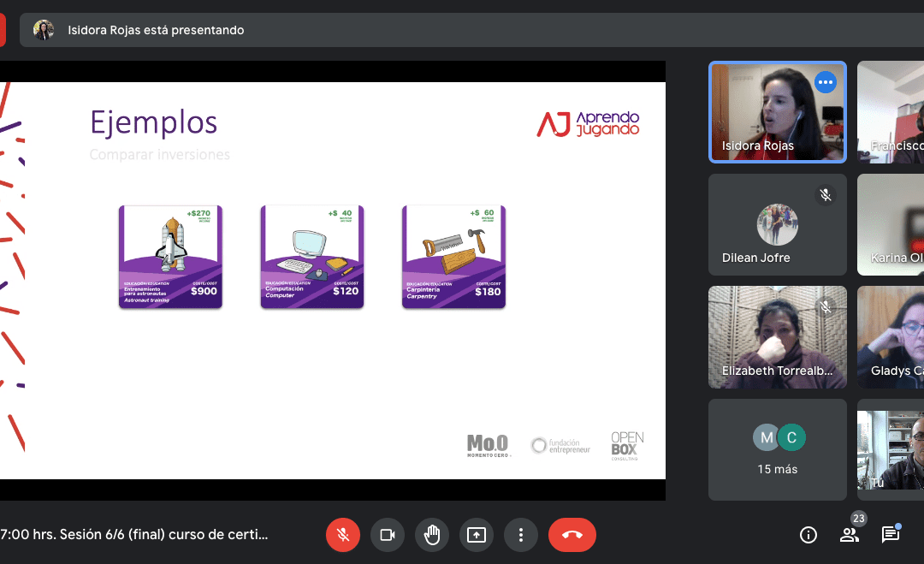The width and height of the screenshot is (924, 564).
Task: Open the meeting details info icon
Action: click(x=808, y=535)
